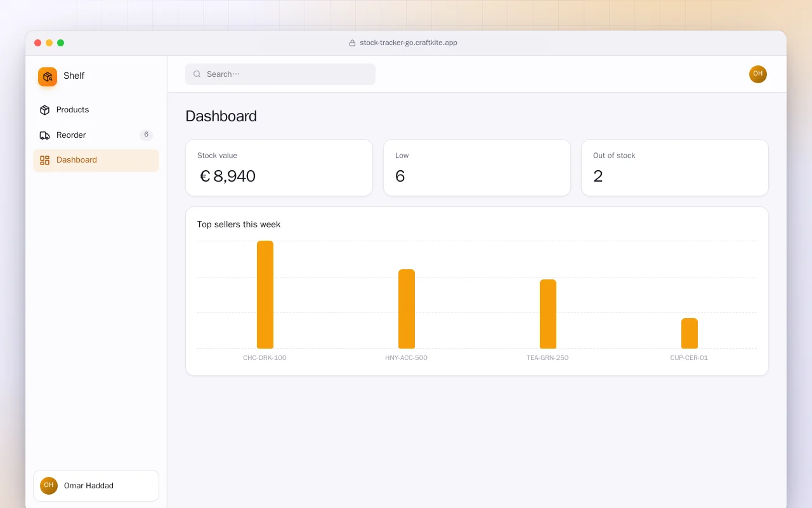Click the lock icon in address bar
This screenshot has width=812, height=508.
(353, 43)
